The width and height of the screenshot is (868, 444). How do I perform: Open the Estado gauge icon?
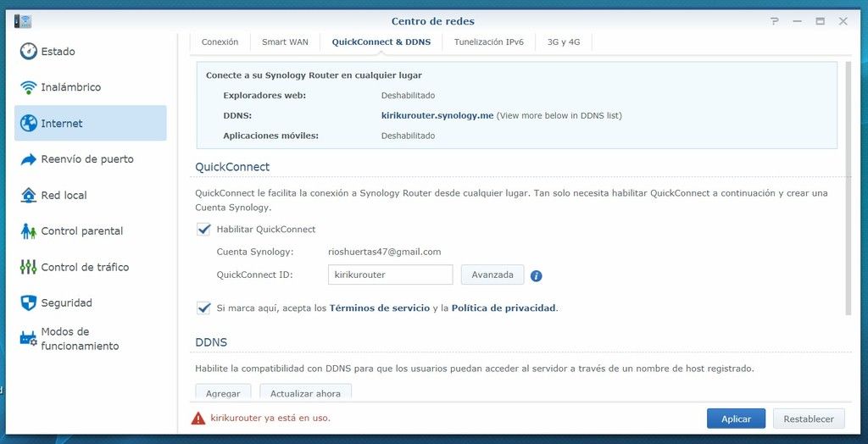point(28,52)
